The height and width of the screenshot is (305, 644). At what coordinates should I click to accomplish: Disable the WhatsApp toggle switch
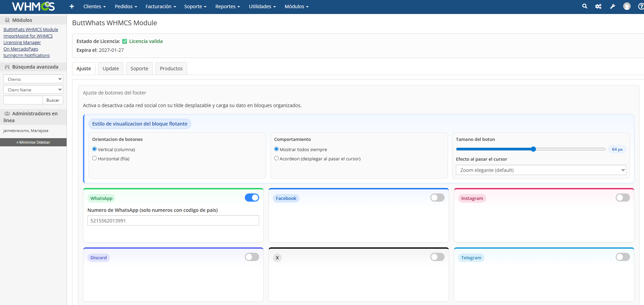(x=252, y=198)
